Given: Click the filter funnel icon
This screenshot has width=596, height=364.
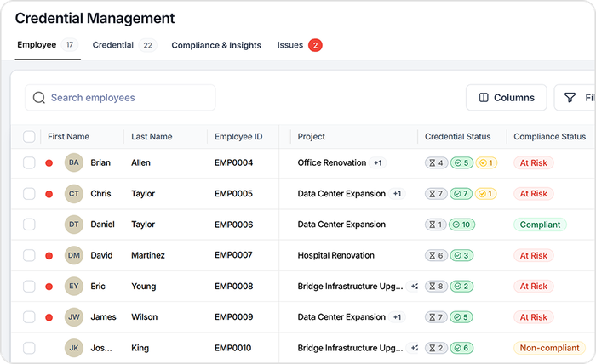Looking at the screenshot, I should tap(570, 98).
